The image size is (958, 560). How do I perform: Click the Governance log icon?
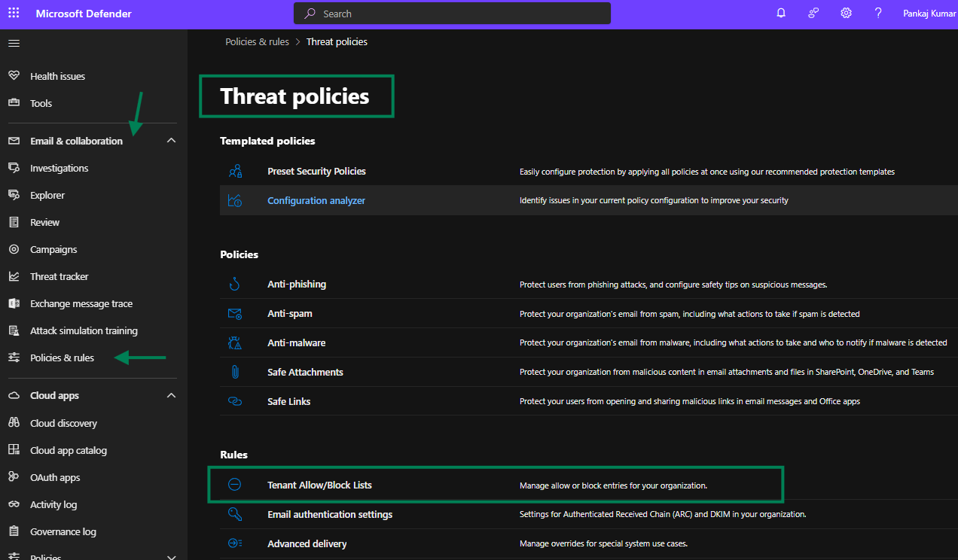(x=14, y=531)
